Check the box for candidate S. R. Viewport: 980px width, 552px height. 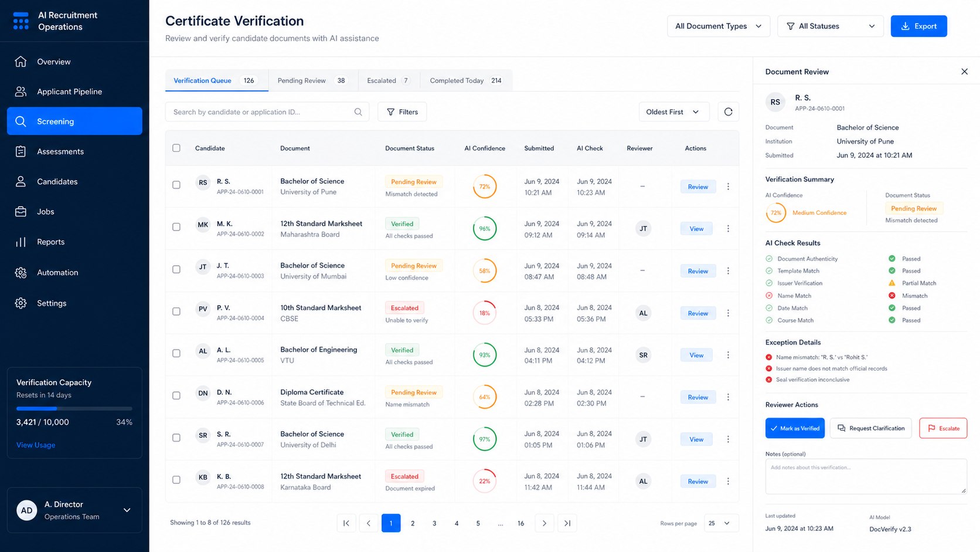coord(176,438)
